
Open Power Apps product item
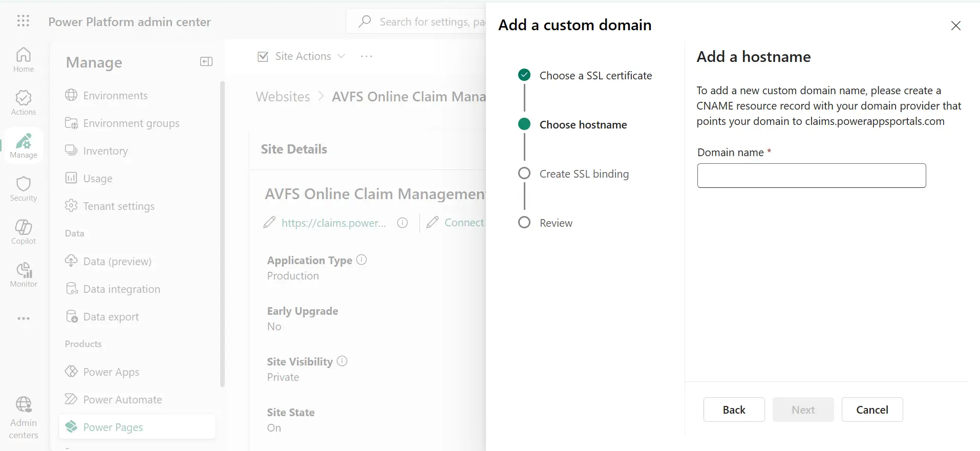tap(102, 372)
